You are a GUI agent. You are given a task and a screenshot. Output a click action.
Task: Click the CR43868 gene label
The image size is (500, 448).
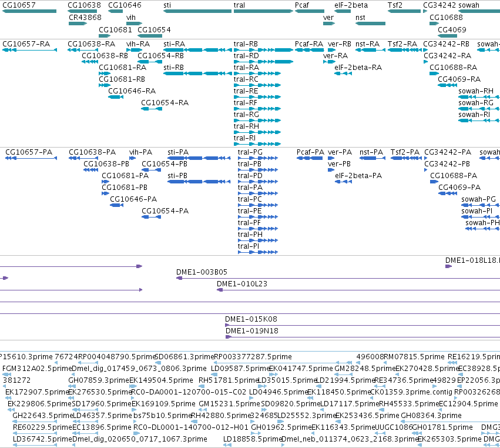coord(85,17)
